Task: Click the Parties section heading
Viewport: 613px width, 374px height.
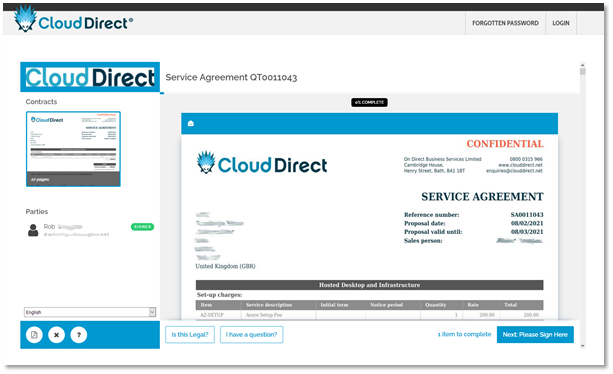Action: 37,211
